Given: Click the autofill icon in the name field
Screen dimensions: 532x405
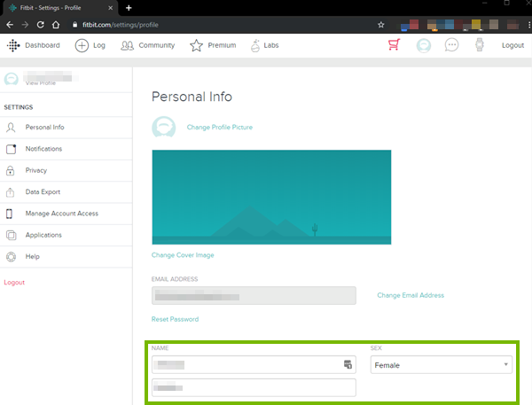Looking at the screenshot, I should [348, 364].
